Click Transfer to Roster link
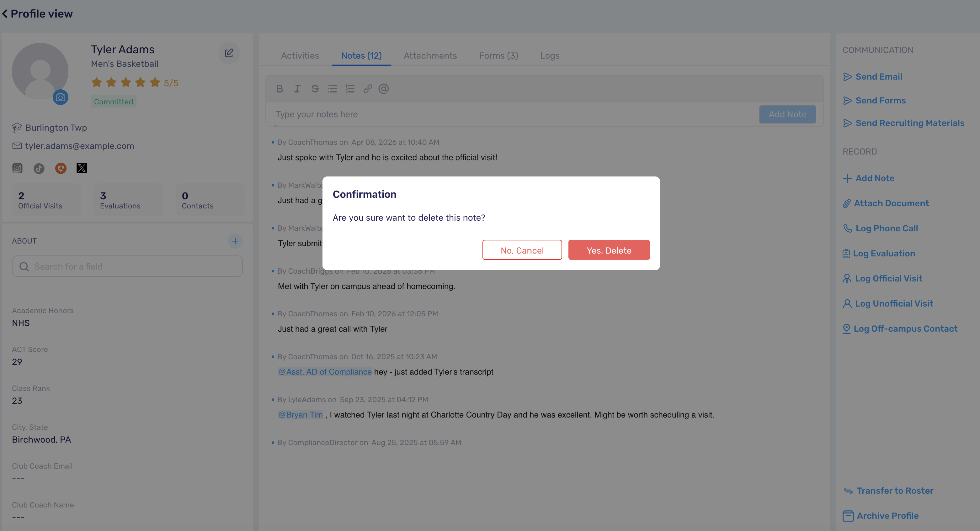This screenshot has height=531, width=980. coord(888,491)
